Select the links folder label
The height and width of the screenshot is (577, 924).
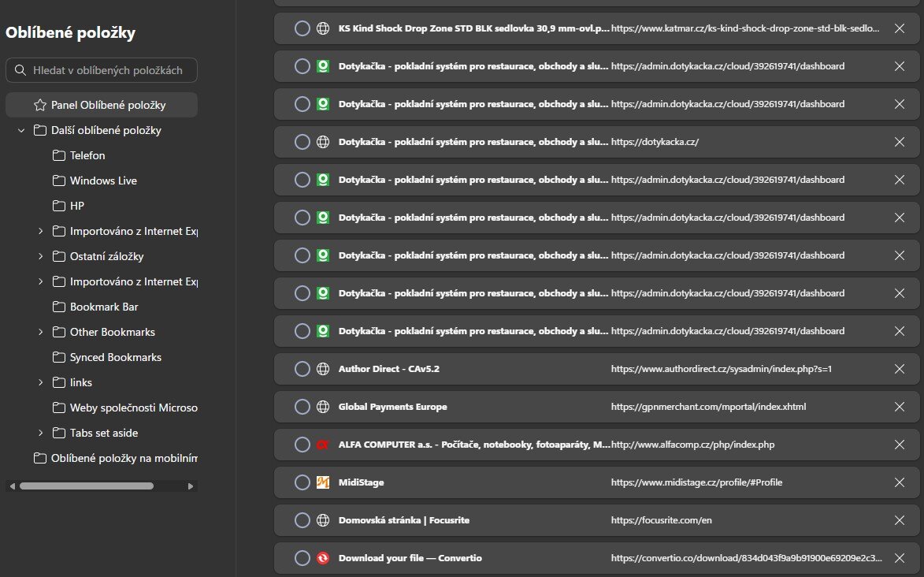pyautogui.click(x=80, y=382)
